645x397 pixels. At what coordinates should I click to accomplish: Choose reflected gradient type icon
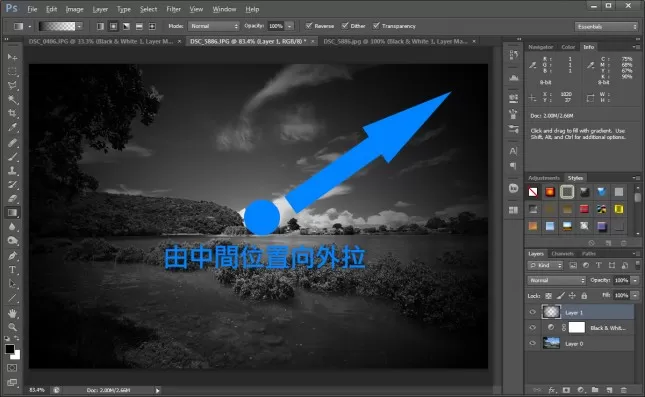click(139, 26)
